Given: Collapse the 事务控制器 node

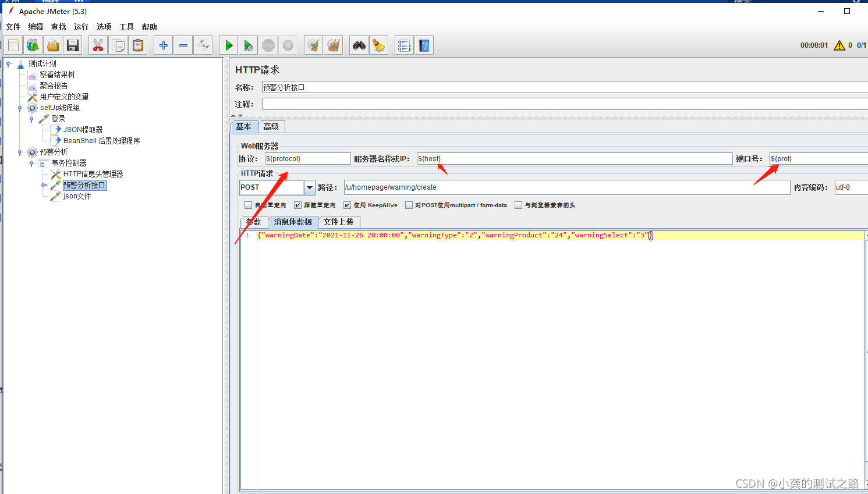Looking at the screenshot, I should 31,164.
